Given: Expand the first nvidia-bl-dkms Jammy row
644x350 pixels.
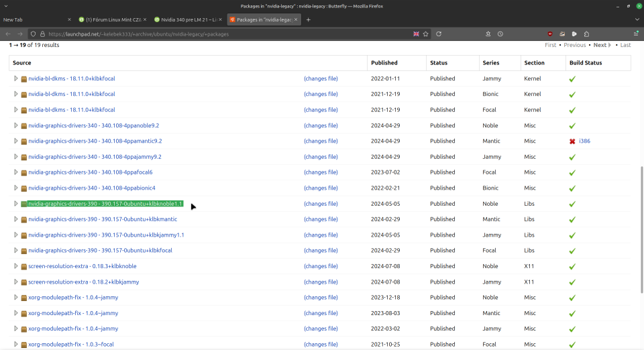Looking at the screenshot, I should pos(16,78).
